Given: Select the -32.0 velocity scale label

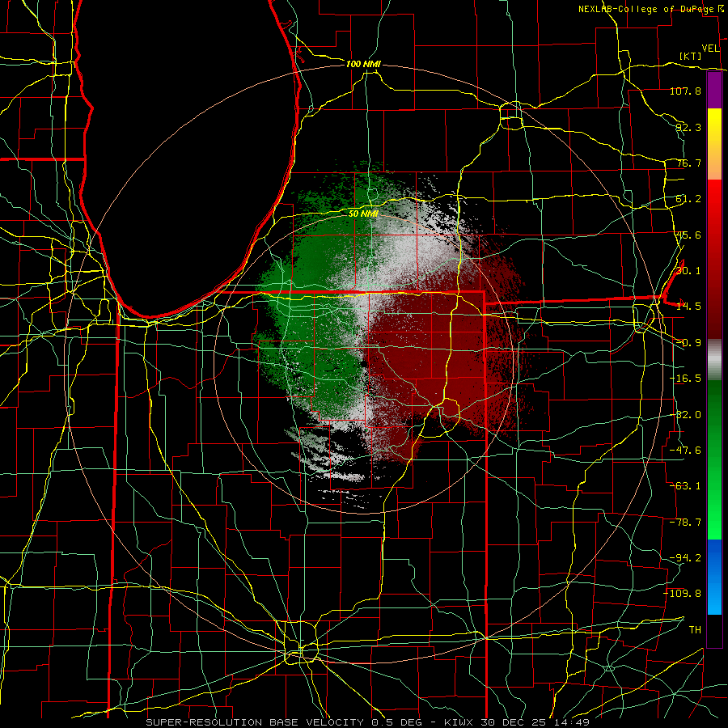Looking at the screenshot, I should (685, 415).
